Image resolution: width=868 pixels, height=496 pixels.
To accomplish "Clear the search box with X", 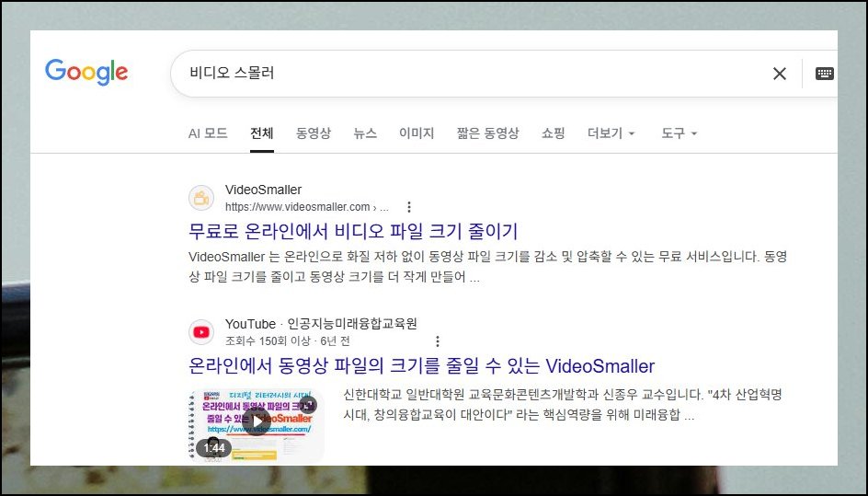I will coord(780,73).
